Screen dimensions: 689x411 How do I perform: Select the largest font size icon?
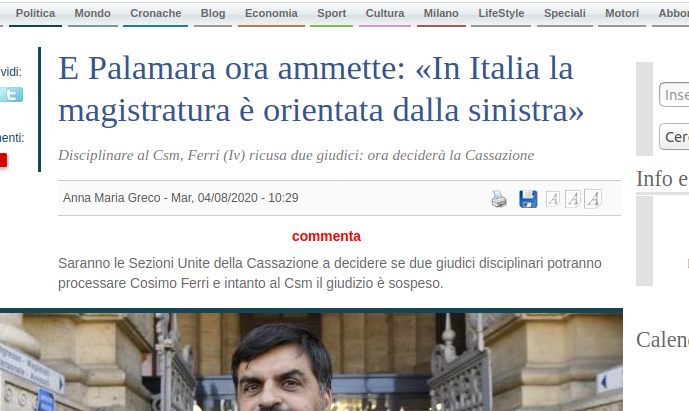(x=593, y=199)
